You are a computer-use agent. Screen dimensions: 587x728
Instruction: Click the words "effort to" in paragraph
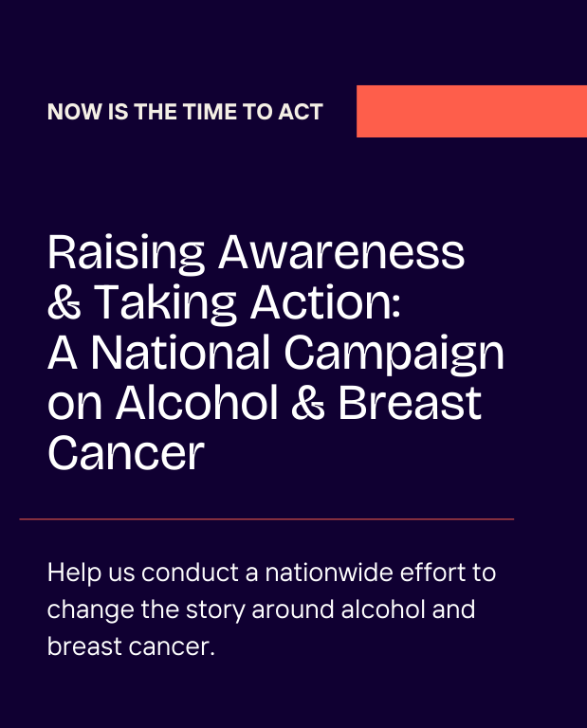pos(449,573)
